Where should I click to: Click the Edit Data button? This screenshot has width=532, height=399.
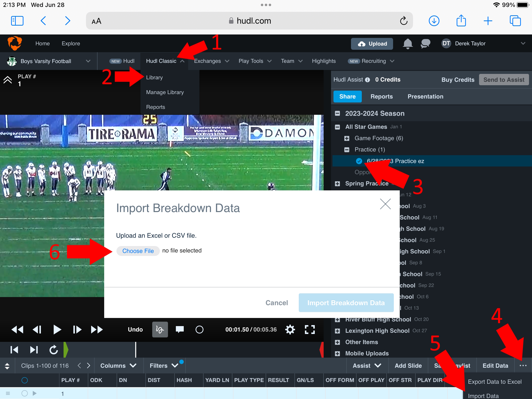coord(495,366)
